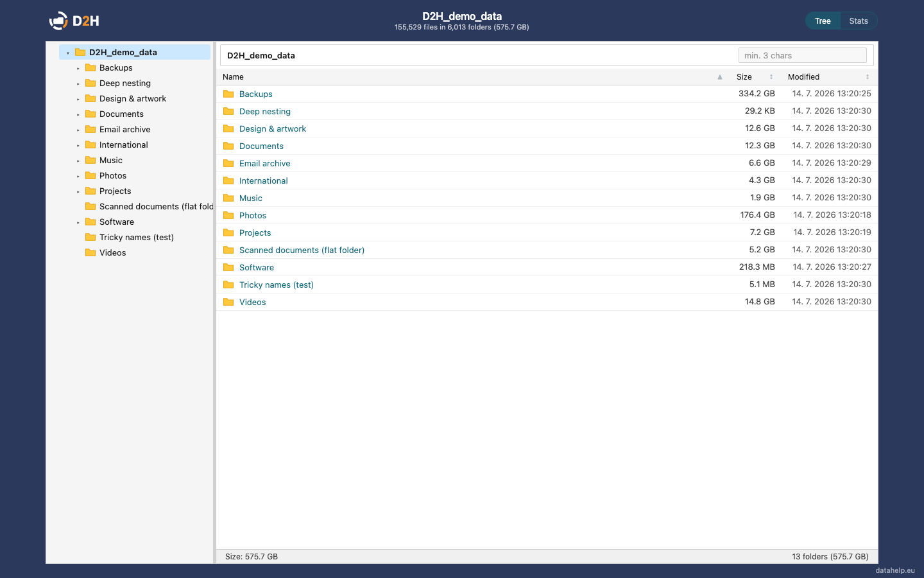Click the Backups folder icon in file list
The image size is (924, 578).
228,94
